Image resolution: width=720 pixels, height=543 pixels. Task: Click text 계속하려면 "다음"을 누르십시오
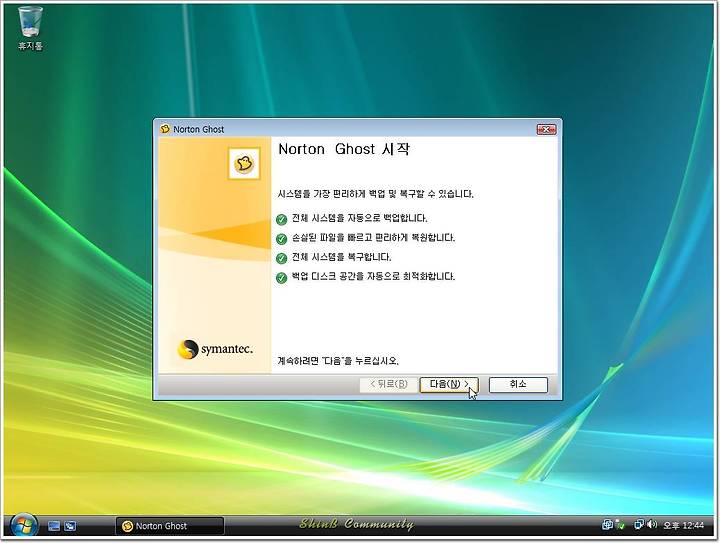point(338,361)
